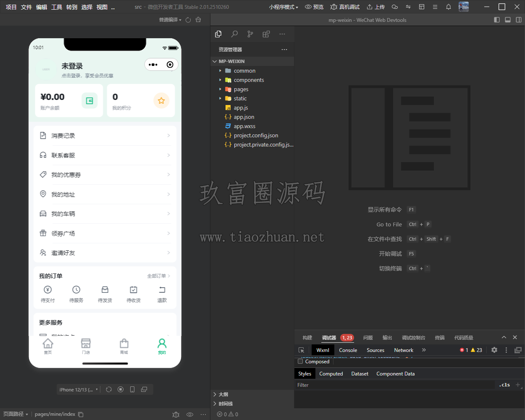Open the 小程序模式 dropdown
525x420 pixels.
283,7
